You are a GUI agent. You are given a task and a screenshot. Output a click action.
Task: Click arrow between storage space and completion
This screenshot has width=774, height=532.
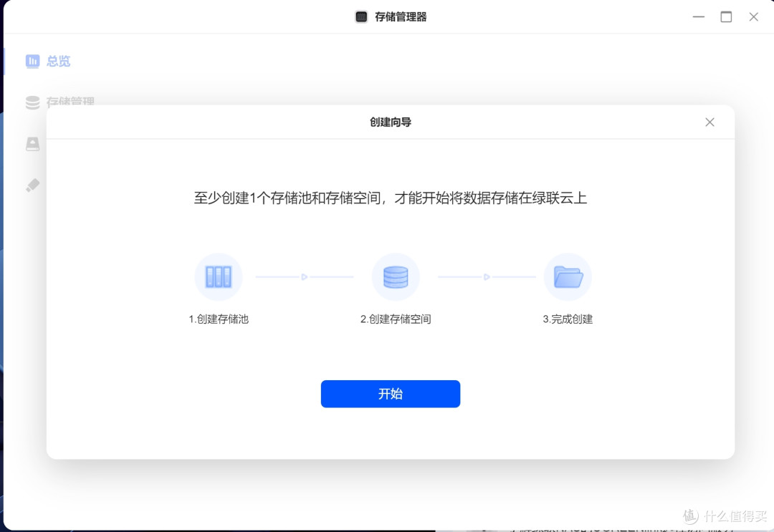point(487,277)
